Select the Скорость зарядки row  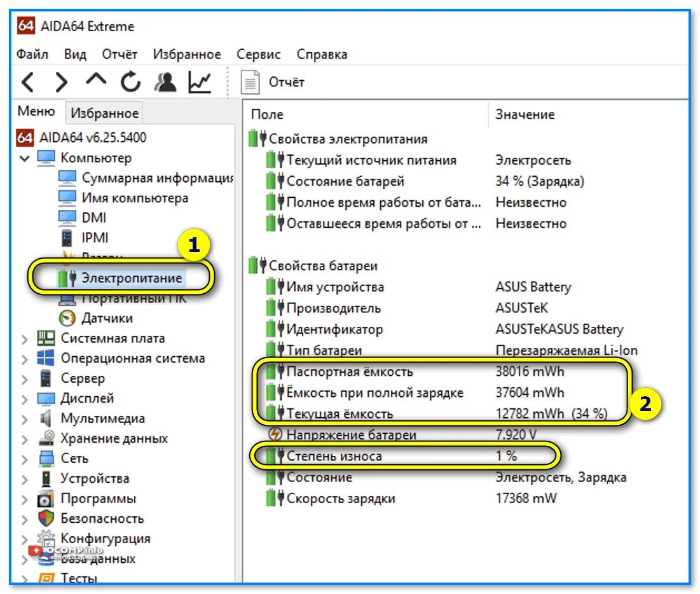click(411, 499)
